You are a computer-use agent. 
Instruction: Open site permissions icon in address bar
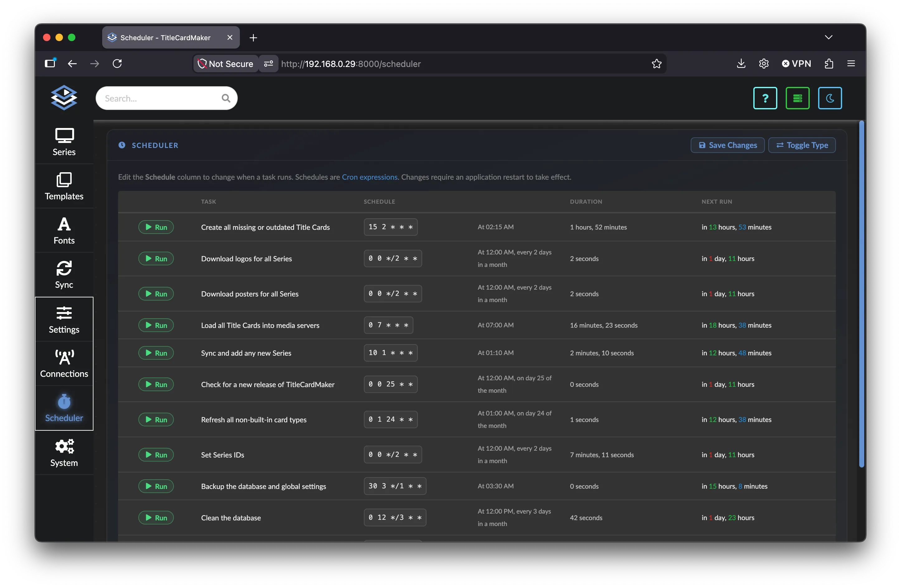[x=269, y=64]
